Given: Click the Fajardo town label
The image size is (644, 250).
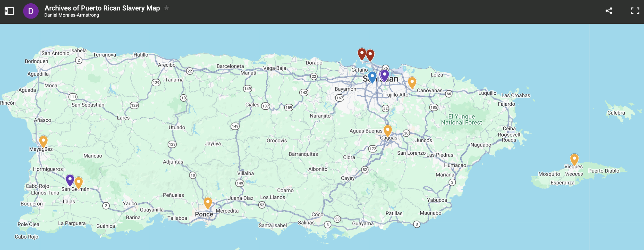Looking at the screenshot, I should (x=506, y=104).
